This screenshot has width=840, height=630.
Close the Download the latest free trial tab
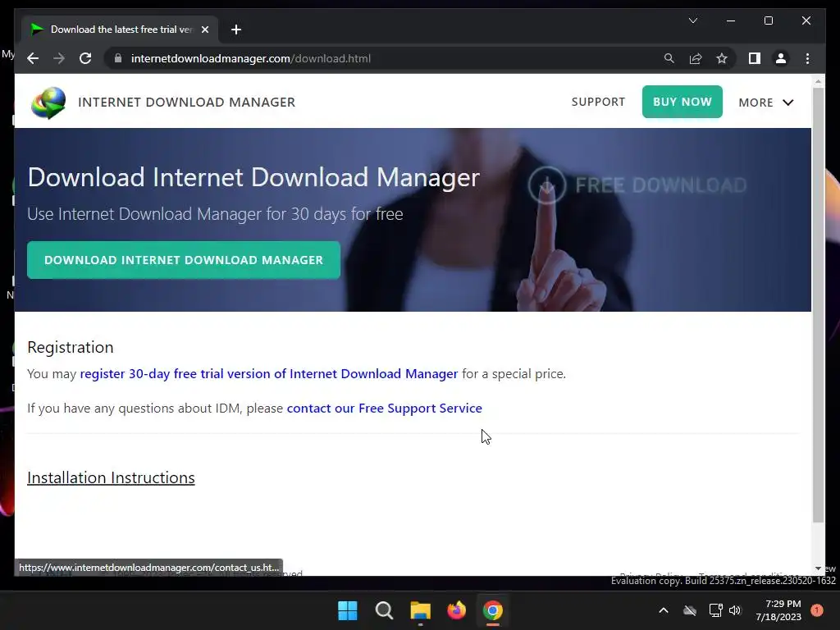point(204,30)
